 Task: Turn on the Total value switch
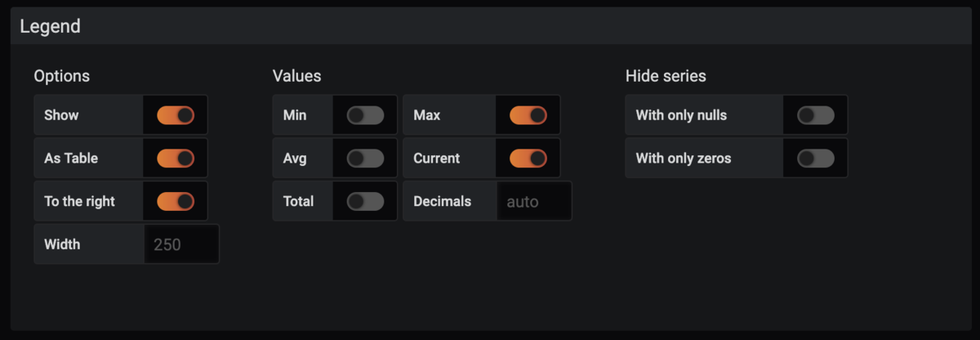pos(365,201)
